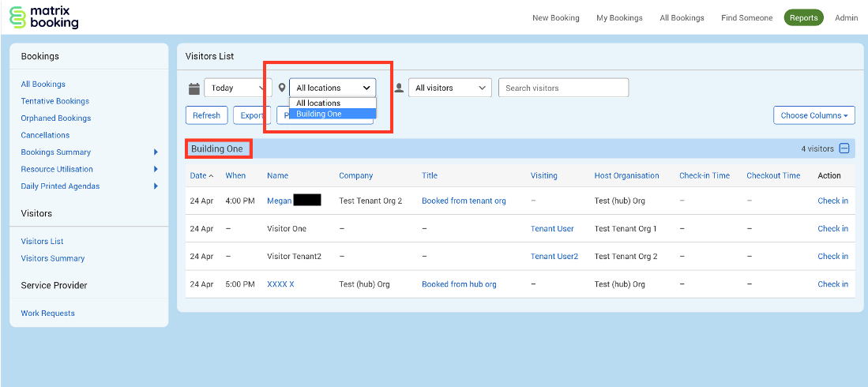Expand the Daily Printed Agendas arrow

(x=156, y=186)
